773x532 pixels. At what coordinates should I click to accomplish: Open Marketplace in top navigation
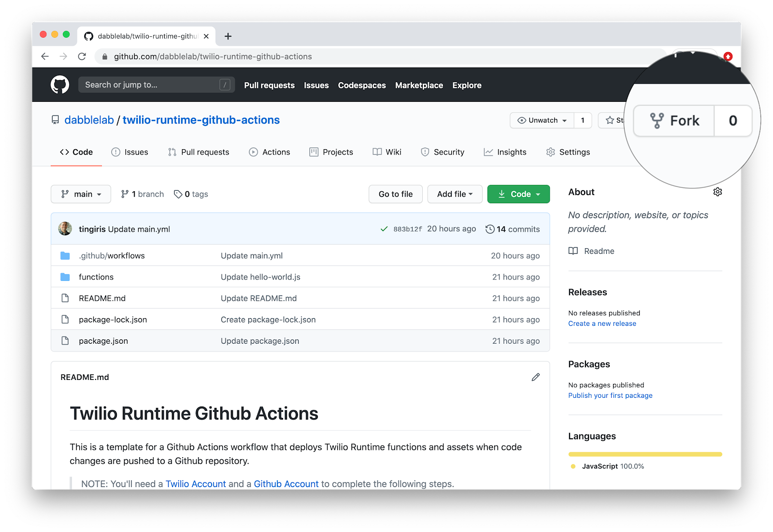tap(419, 85)
